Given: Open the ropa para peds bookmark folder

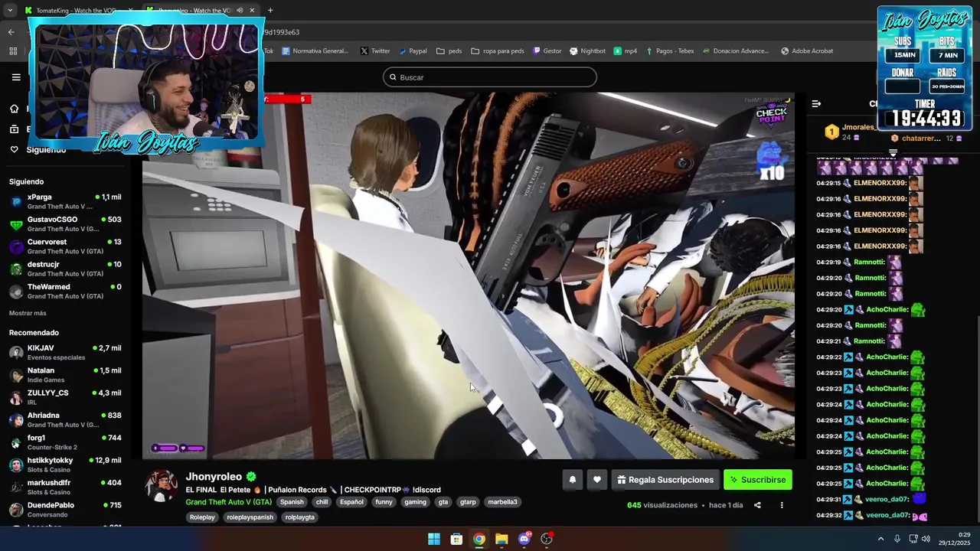Looking at the screenshot, I should coord(498,51).
